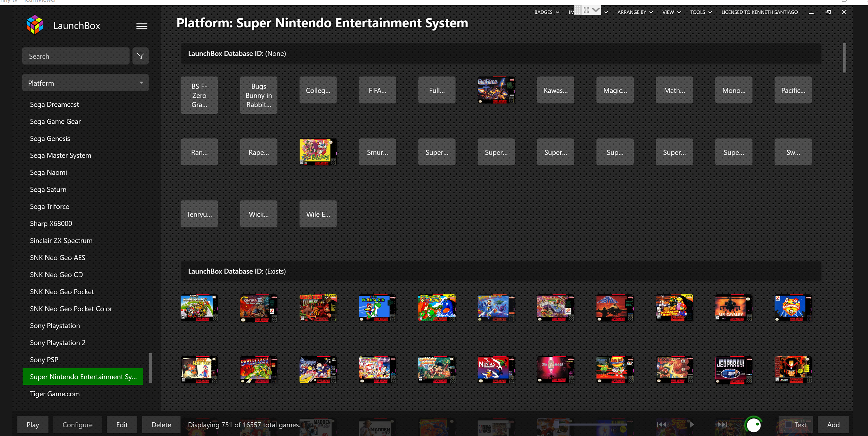Collapse the TeamViewer toolbar with the chevron
This screenshot has height=436, width=868.
click(x=596, y=10)
